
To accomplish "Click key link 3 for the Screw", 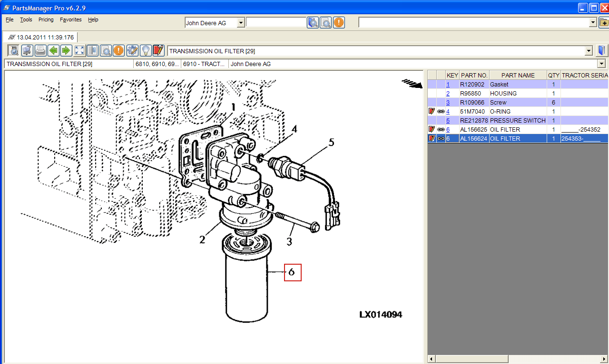I will click(x=448, y=102).
